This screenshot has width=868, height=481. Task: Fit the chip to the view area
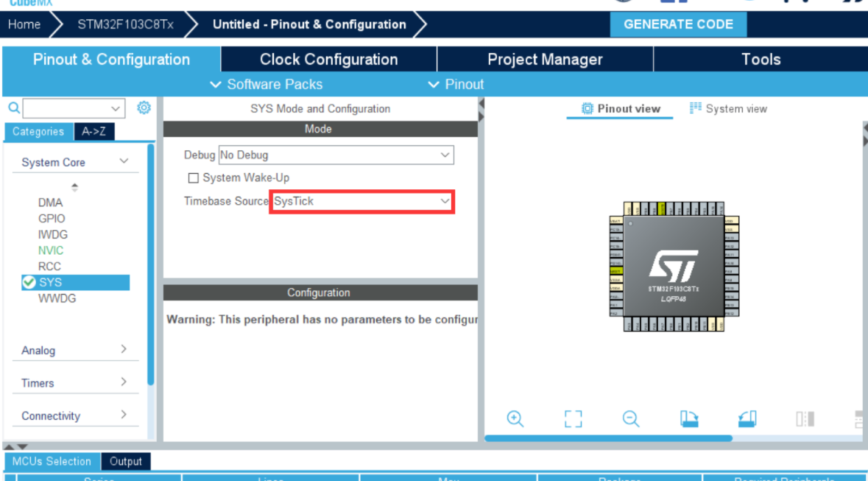tap(573, 418)
